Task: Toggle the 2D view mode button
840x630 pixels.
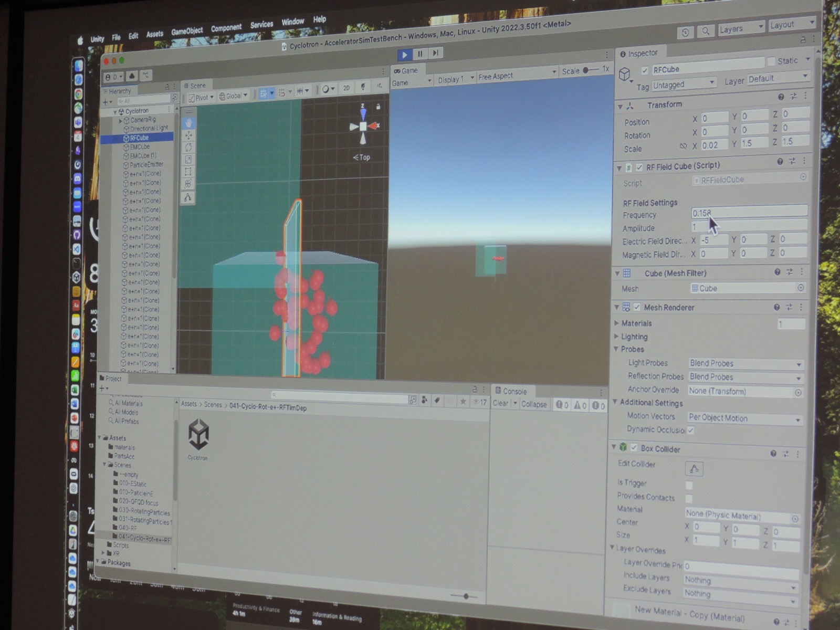Action: (x=346, y=88)
